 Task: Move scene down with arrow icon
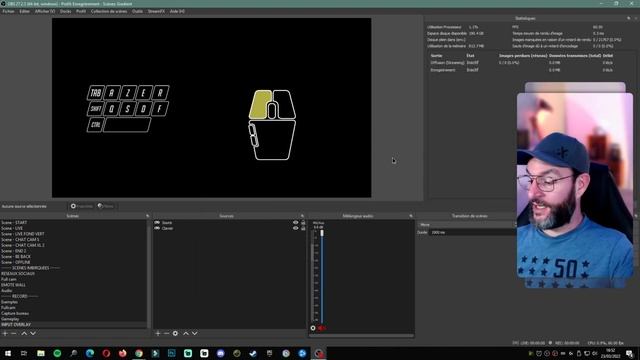(33, 333)
